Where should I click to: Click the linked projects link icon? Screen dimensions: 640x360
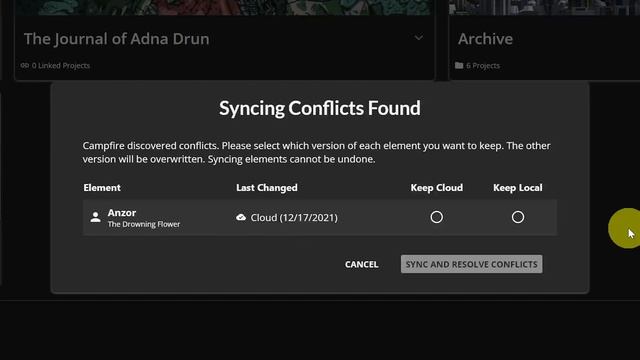tap(25, 65)
